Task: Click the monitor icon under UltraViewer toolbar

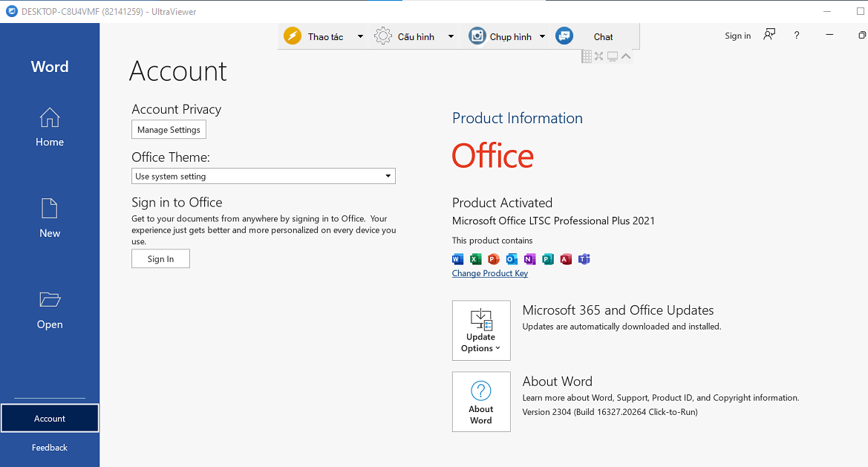Action: point(613,56)
